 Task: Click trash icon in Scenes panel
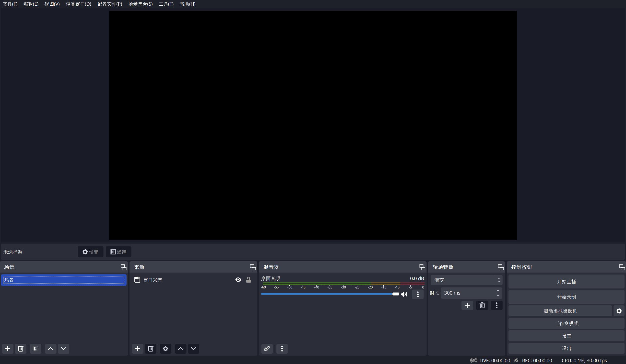[x=21, y=349]
